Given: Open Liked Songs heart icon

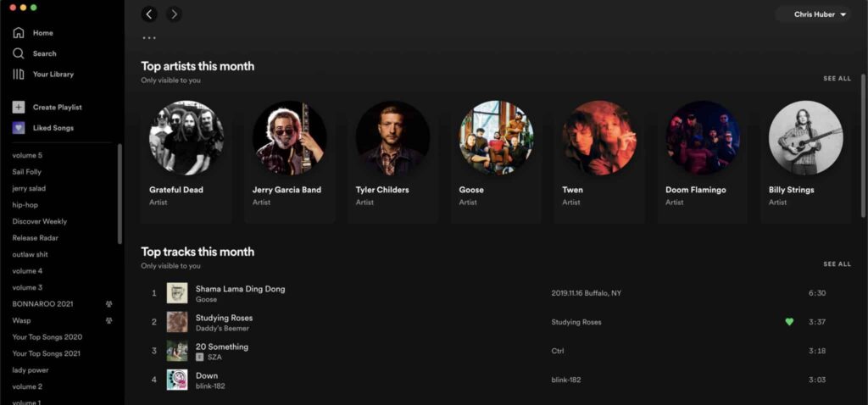Looking at the screenshot, I should click(x=18, y=128).
